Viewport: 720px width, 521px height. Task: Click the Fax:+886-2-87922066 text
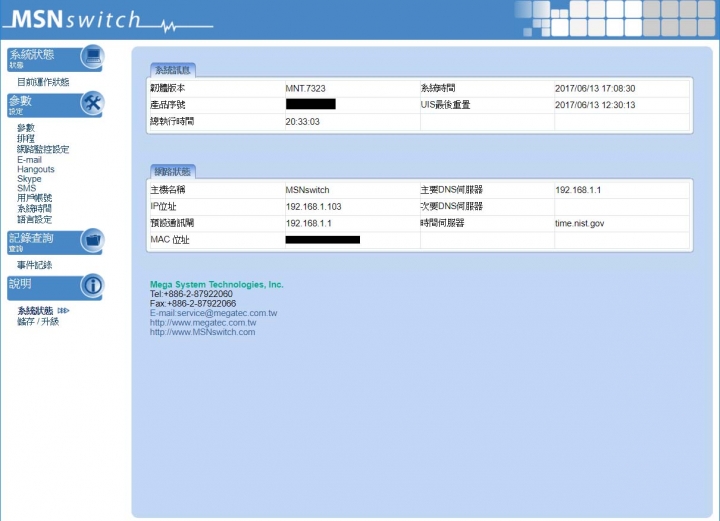193,303
